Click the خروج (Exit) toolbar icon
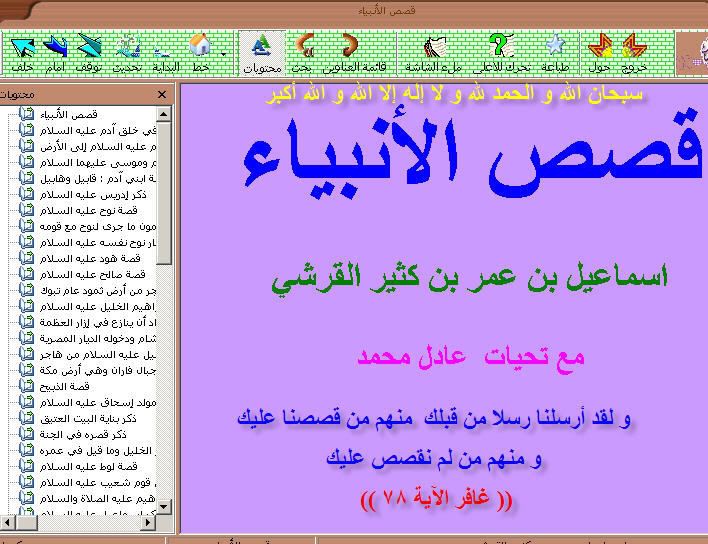Viewport: 708px width, 544px height. [634, 50]
